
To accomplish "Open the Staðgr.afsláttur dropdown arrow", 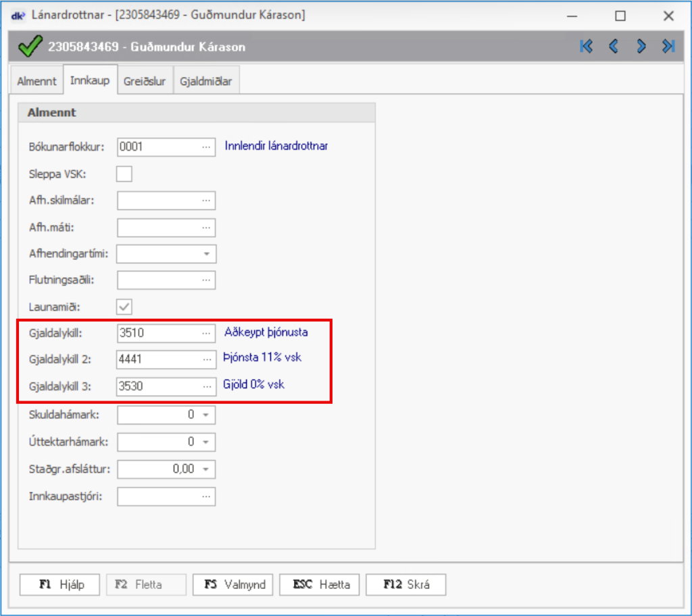I will pyautogui.click(x=206, y=469).
